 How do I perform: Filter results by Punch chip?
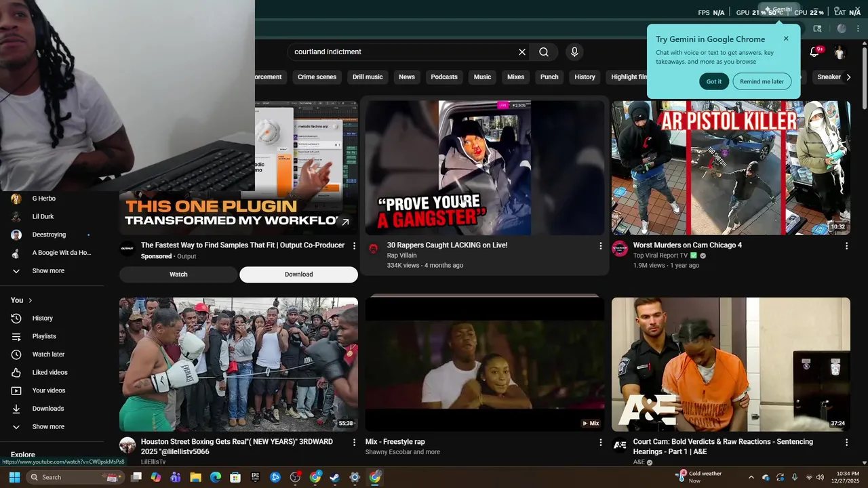[549, 77]
